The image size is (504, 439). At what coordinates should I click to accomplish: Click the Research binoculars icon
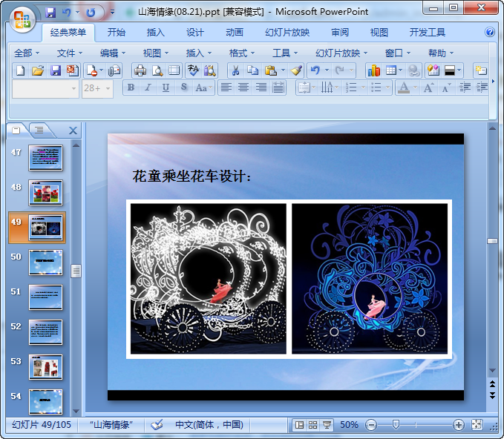(x=210, y=70)
